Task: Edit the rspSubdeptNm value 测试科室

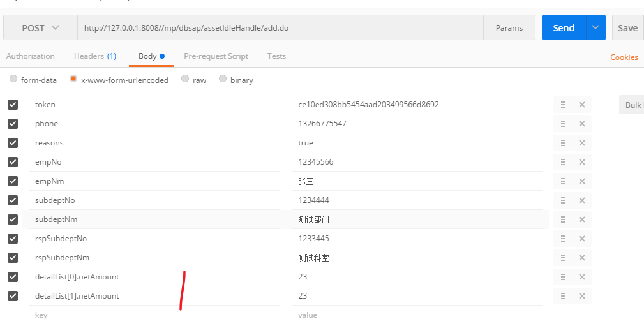Action: coord(417,258)
